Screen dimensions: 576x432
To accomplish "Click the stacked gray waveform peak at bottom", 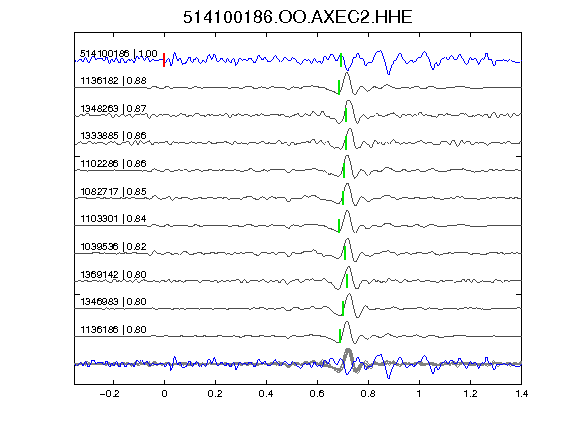I will pos(348,352).
